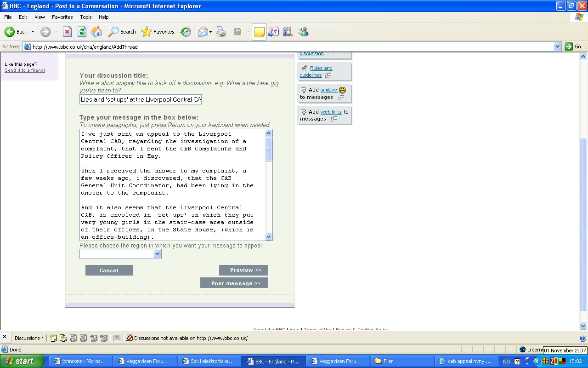Open the 'web links' link

point(331,112)
